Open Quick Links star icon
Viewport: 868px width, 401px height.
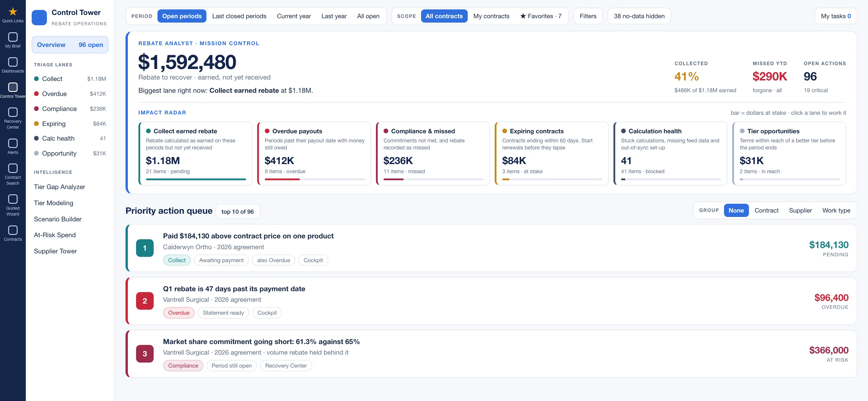point(13,12)
